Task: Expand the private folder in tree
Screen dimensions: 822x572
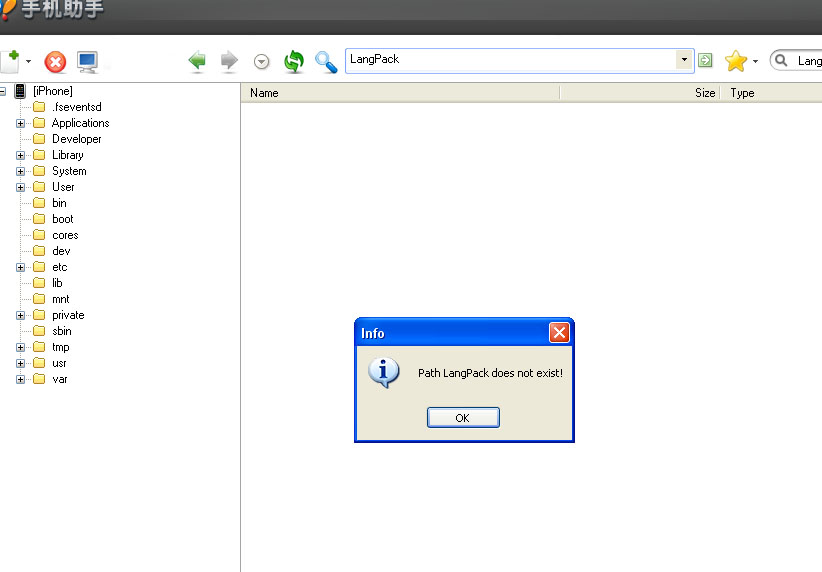Action: pos(20,315)
